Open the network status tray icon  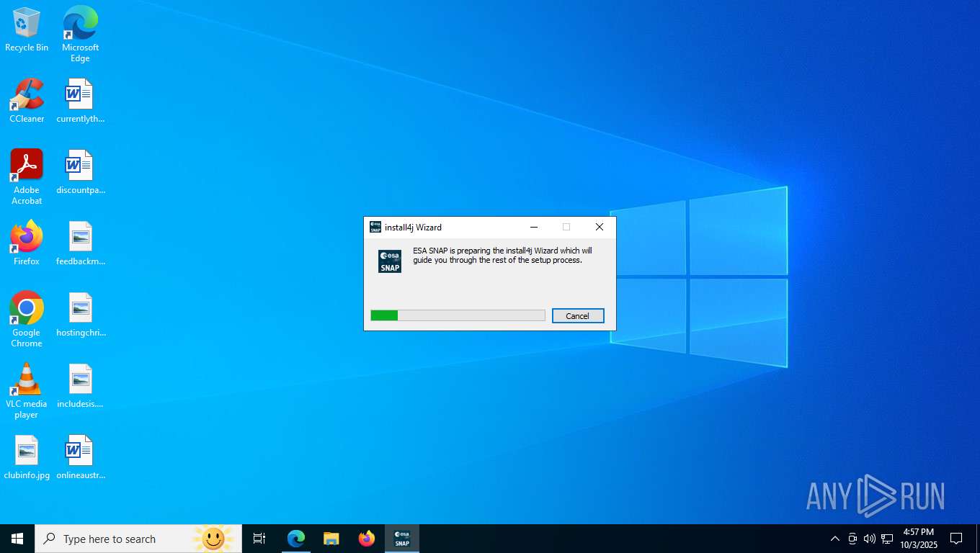pos(887,539)
